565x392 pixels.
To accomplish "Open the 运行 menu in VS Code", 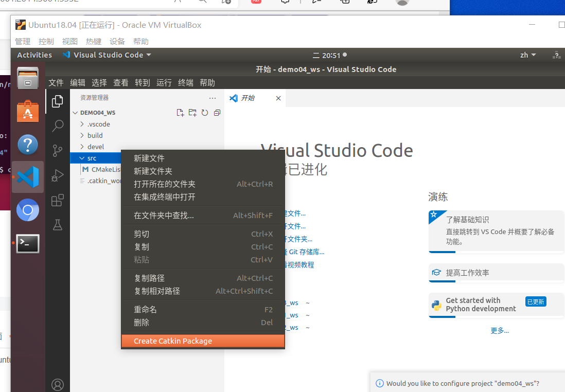I will (164, 83).
